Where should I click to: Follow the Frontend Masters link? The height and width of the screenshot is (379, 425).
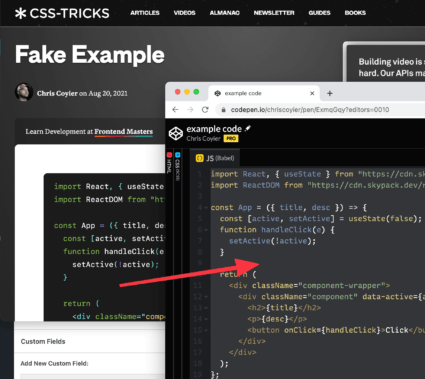pyautogui.click(x=123, y=132)
